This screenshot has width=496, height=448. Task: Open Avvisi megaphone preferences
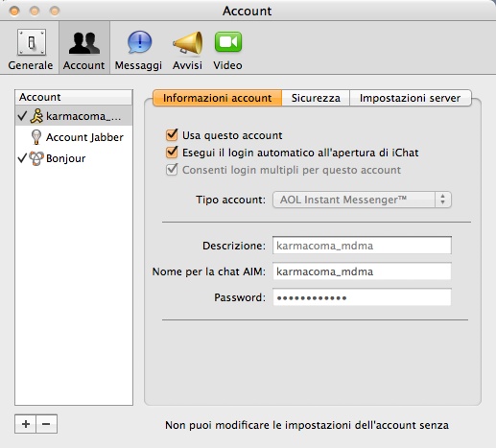pyautogui.click(x=187, y=49)
